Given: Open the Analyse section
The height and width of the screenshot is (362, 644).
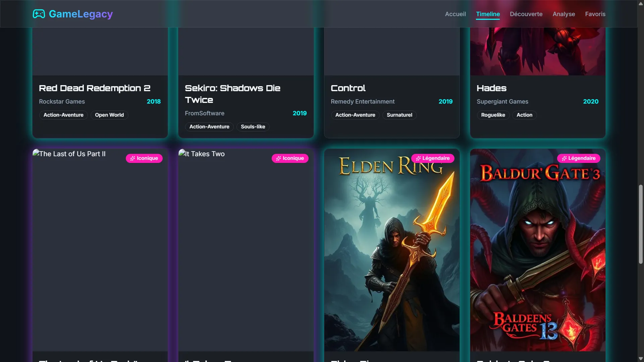Looking at the screenshot, I should (564, 14).
